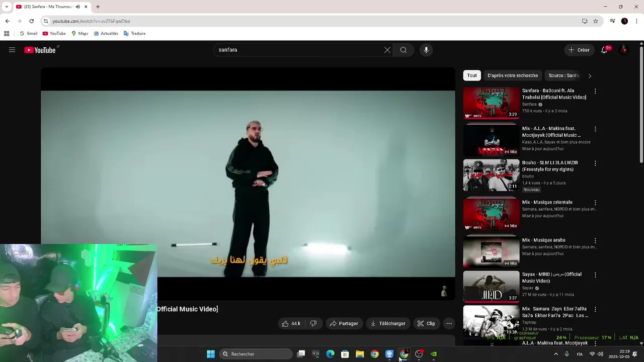Open the Windows Start menu

pyautogui.click(x=211, y=354)
